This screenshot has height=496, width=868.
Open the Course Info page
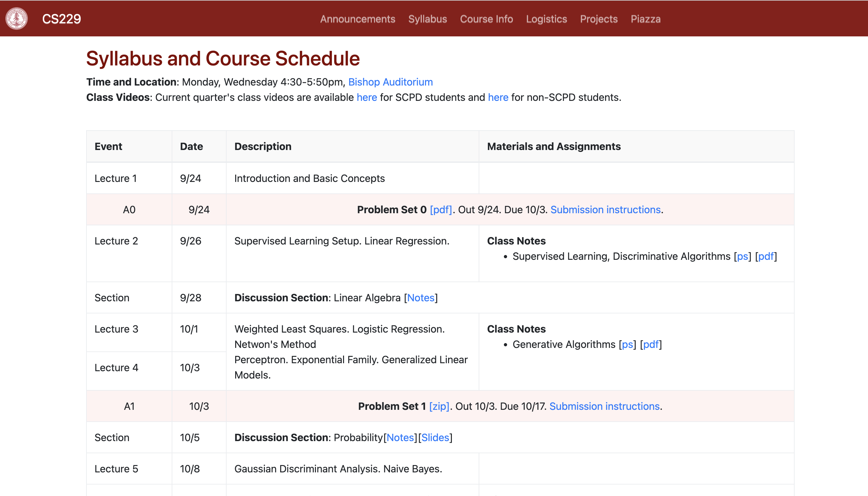pyautogui.click(x=486, y=19)
